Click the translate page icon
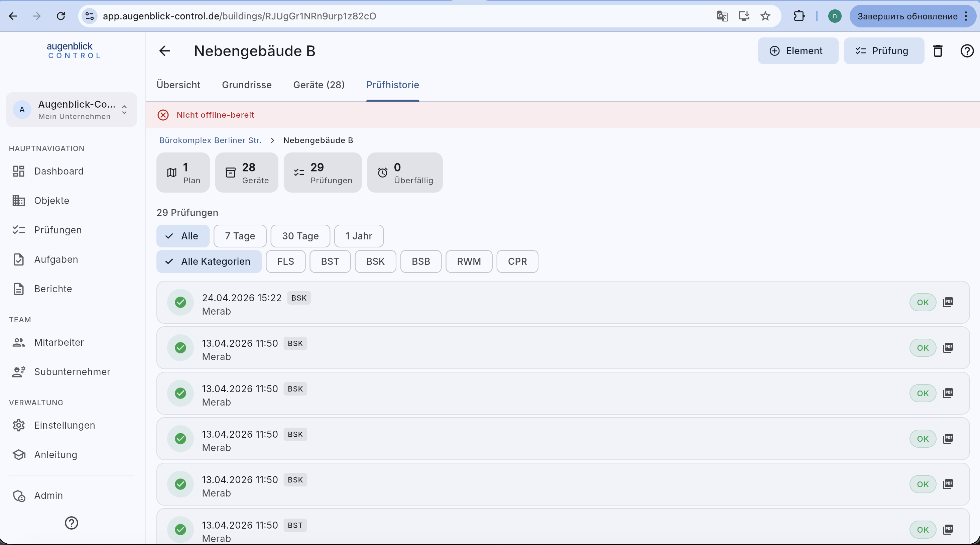Image resolution: width=980 pixels, height=545 pixels. [x=722, y=16]
